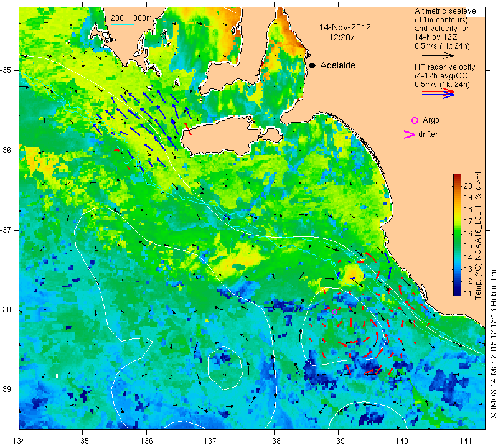The width and height of the screenshot is (498, 448).
Task: Click the longitude axis label '134'
Action: coord(19,441)
